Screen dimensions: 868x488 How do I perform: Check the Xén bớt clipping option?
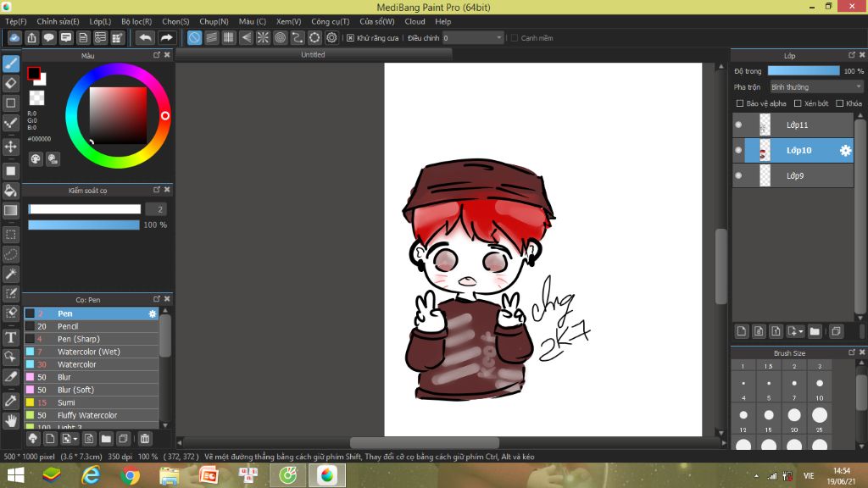coord(798,103)
